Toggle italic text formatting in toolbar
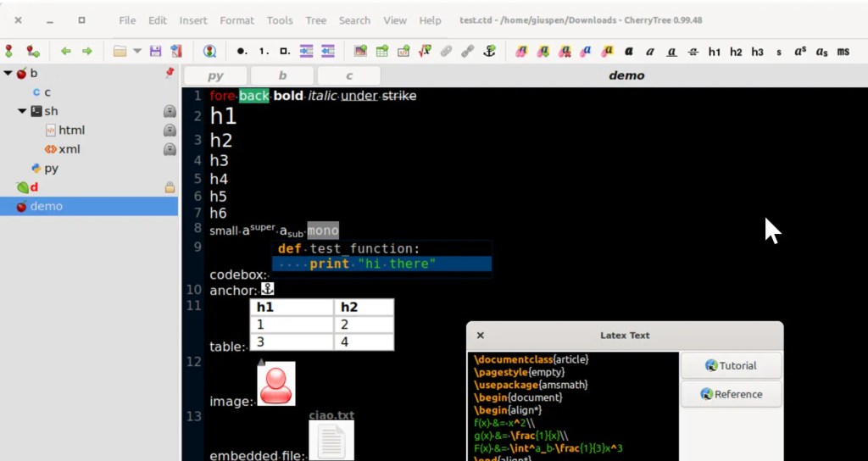868x461 pixels. [x=650, y=52]
